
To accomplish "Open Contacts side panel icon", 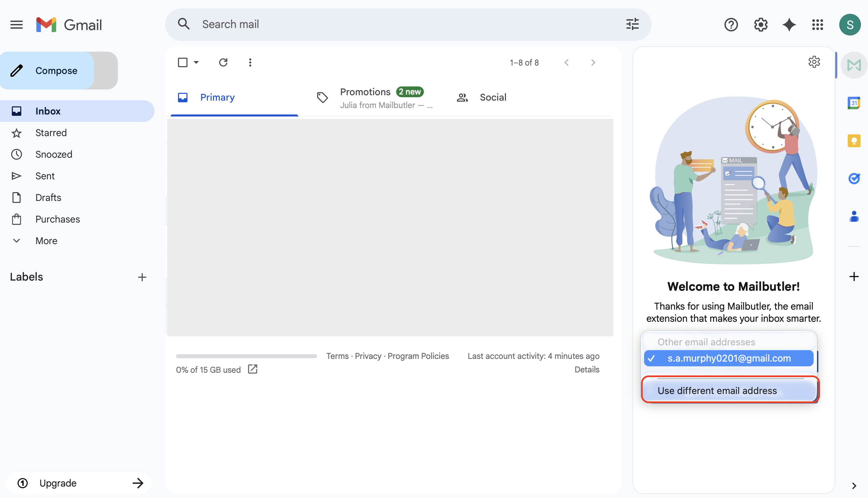I will [853, 216].
